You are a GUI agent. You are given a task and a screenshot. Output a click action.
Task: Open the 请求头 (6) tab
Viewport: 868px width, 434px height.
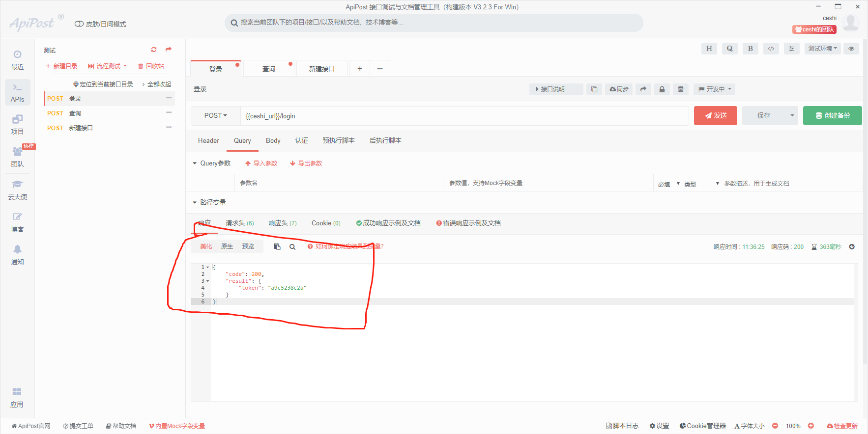coord(240,223)
